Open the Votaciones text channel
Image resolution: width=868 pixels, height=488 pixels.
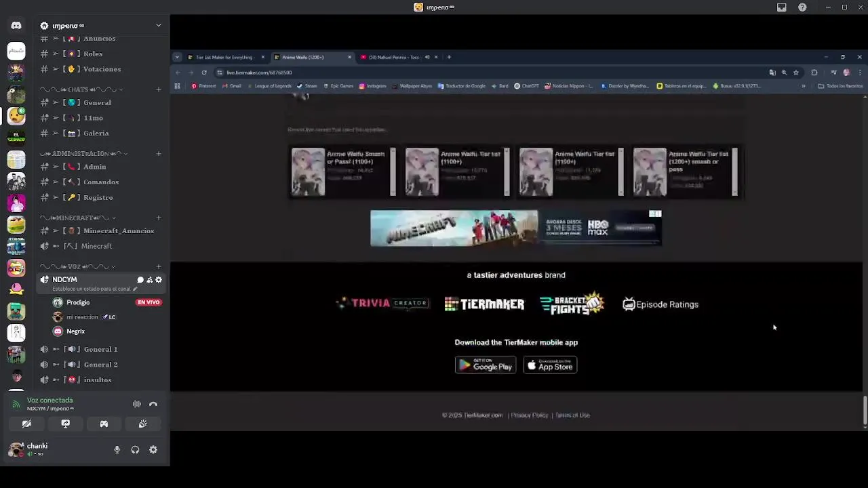point(102,69)
